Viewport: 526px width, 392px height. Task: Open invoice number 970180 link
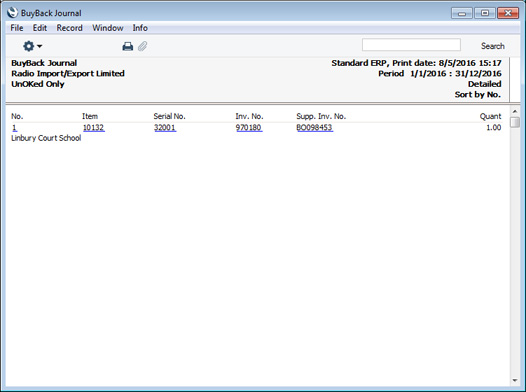(249, 128)
